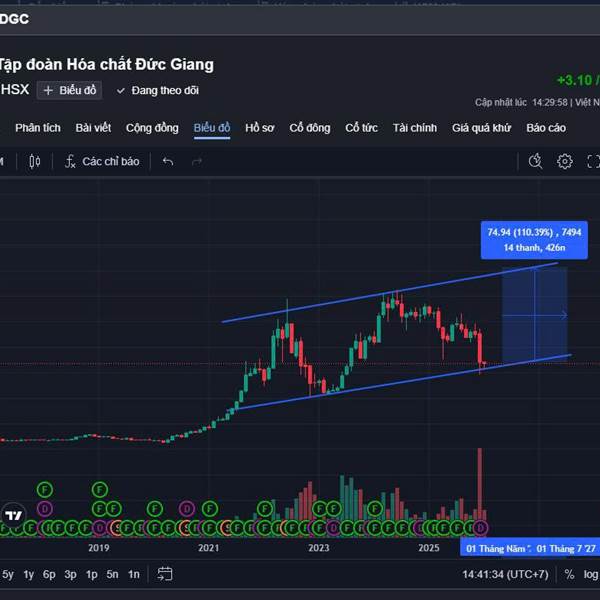Open the Bài viết tab

tap(93, 128)
